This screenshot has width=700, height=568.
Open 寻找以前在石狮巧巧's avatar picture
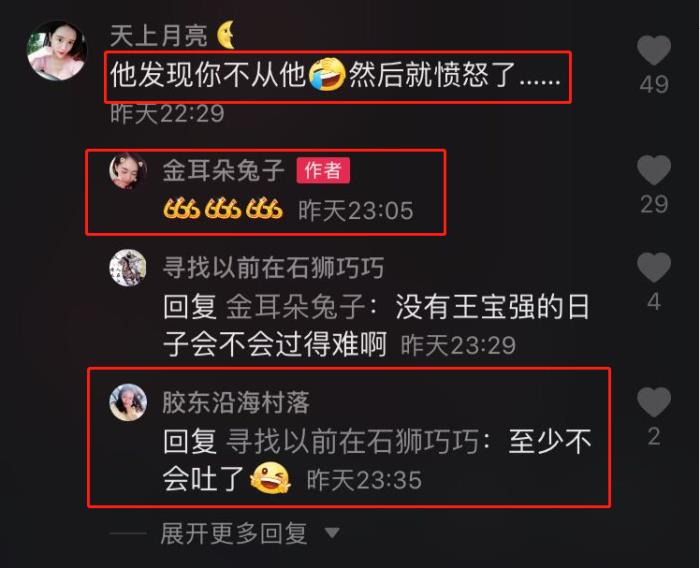(128, 267)
